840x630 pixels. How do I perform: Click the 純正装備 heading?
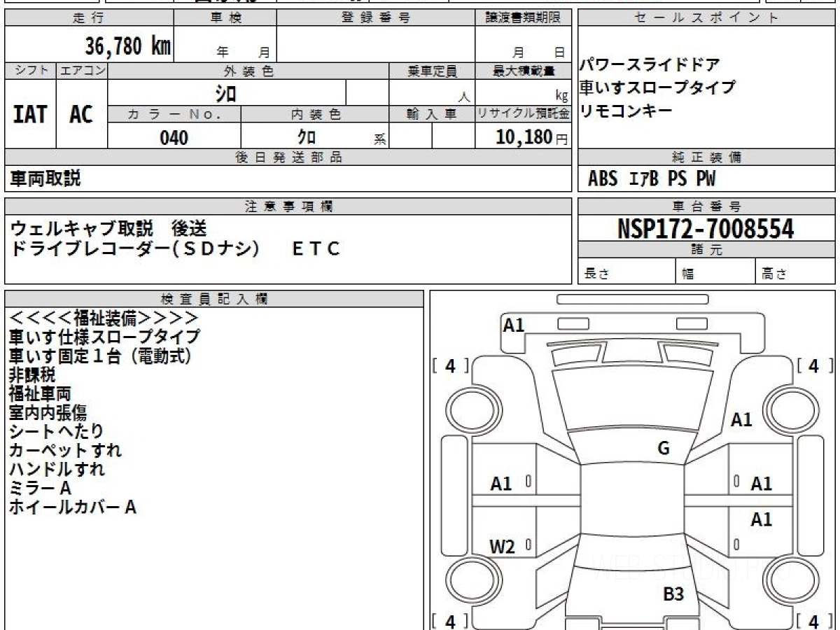coord(706,157)
